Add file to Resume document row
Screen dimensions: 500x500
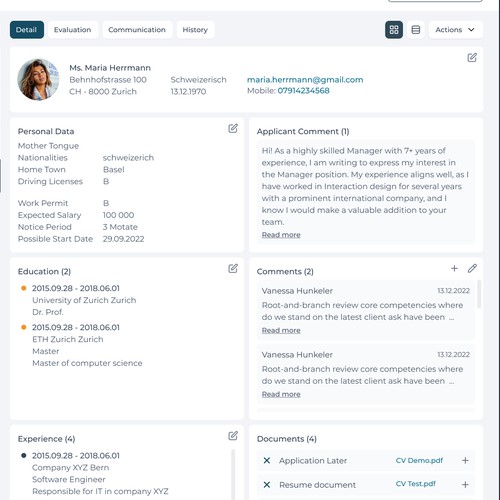pyautogui.click(x=465, y=484)
